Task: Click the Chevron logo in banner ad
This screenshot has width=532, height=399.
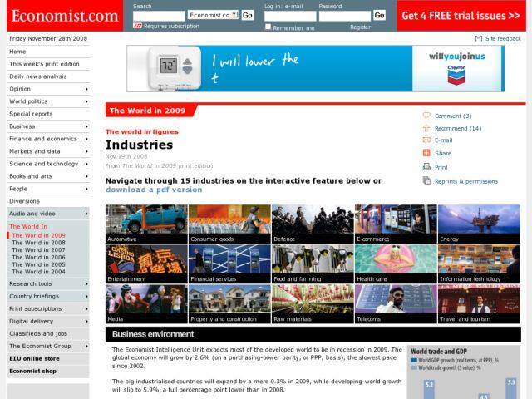Action: pos(456,73)
